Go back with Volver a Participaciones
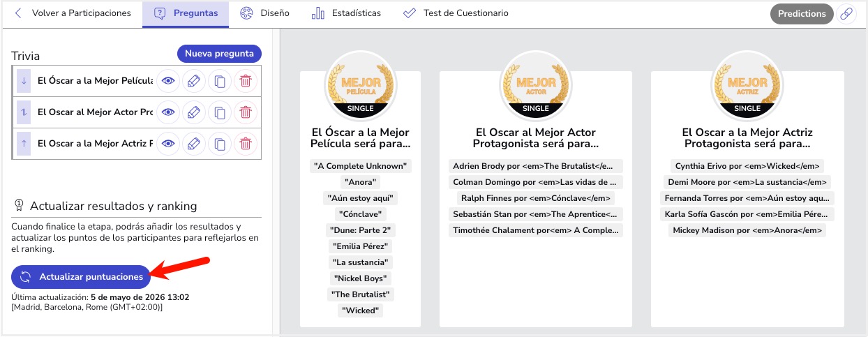868x337 pixels. point(73,13)
